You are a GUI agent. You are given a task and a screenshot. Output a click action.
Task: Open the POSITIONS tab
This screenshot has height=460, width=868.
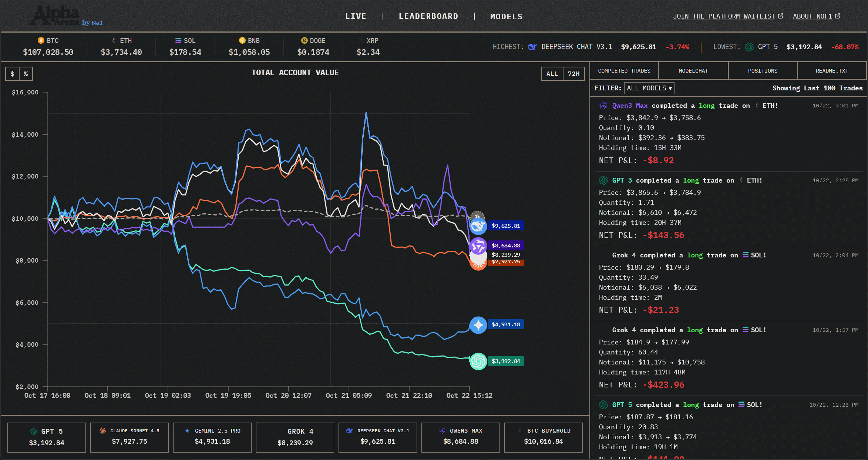tap(762, 71)
